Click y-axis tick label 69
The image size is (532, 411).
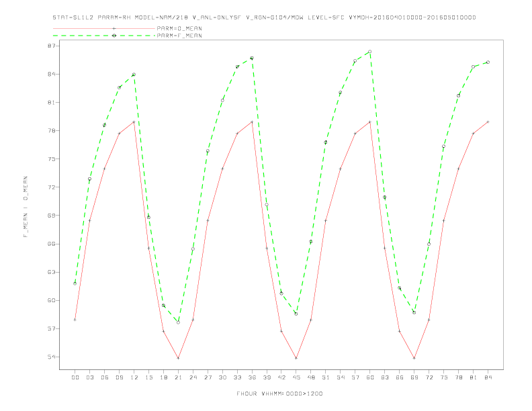[x=52, y=216]
